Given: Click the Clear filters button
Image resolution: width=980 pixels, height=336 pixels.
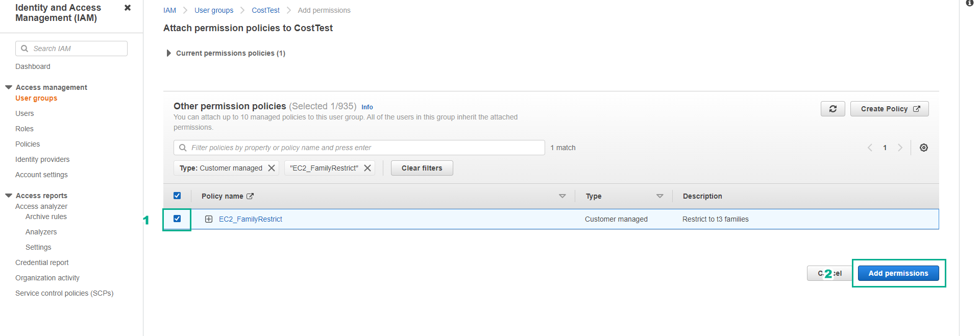Looking at the screenshot, I should click(x=422, y=168).
